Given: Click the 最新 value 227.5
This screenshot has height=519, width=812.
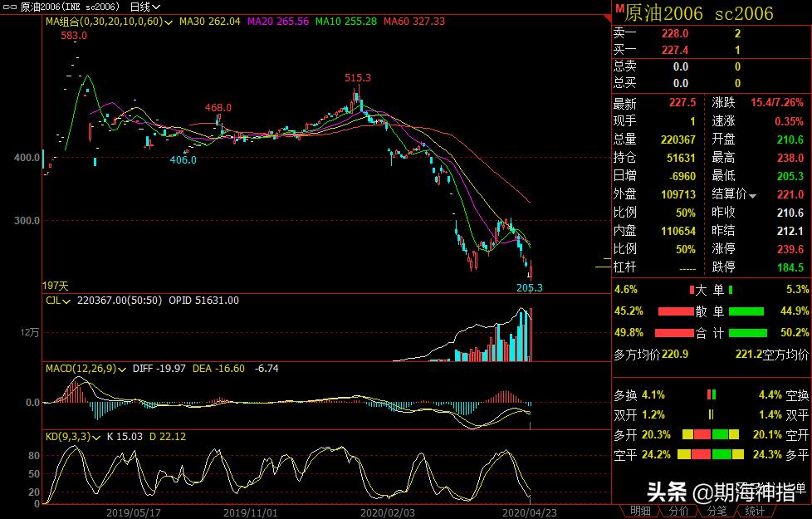Looking at the screenshot, I should [682, 103].
